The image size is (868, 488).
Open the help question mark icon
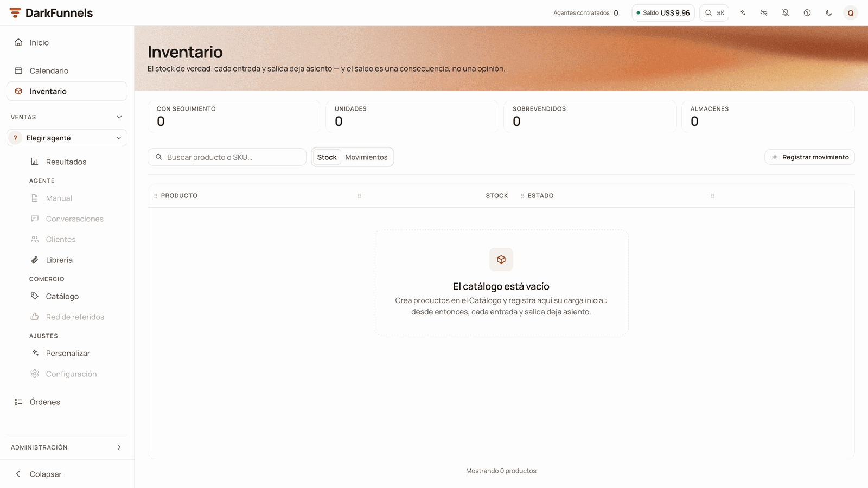[x=807, y=13]
